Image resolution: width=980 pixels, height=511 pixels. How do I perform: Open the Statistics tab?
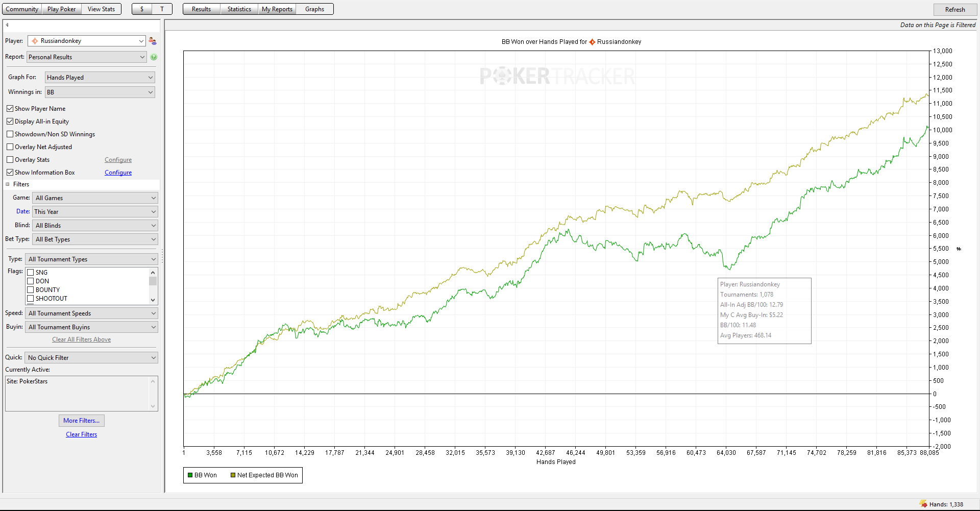[x=239, y=9]
